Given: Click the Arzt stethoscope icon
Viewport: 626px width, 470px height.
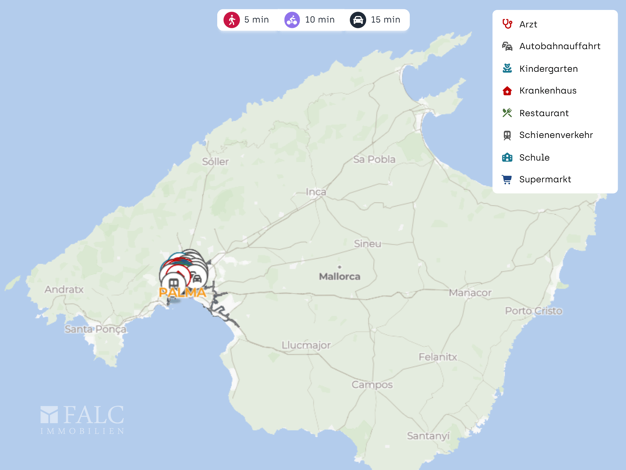Looking at the screenshot, I should (507, 24).
